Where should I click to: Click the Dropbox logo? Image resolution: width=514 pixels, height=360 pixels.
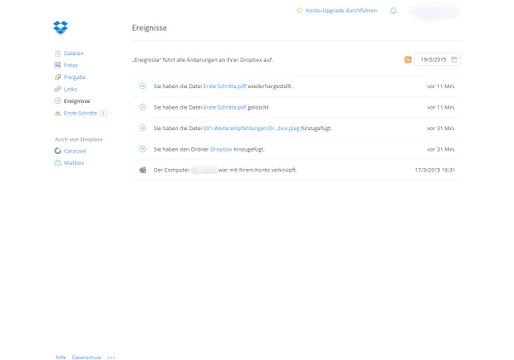click(x=60, y=27)
